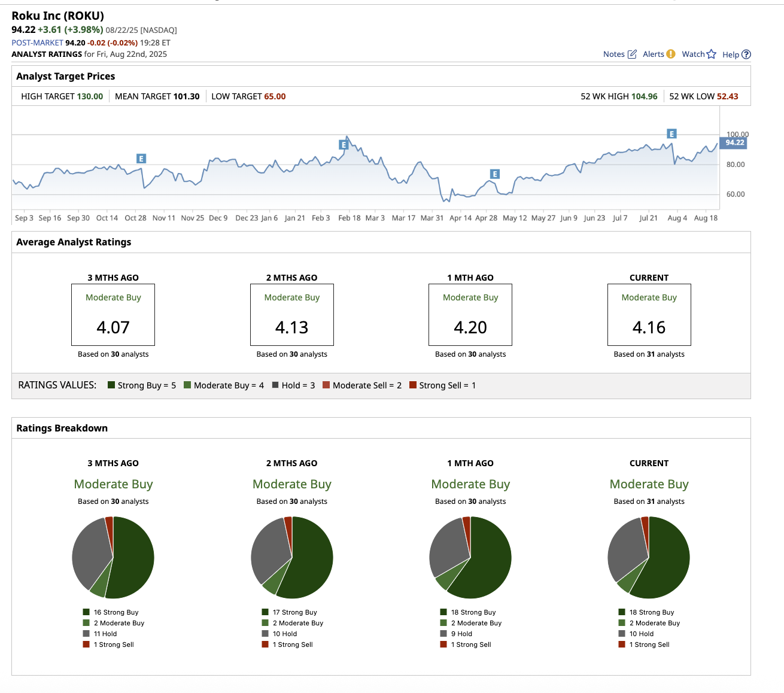Open the Help question mark icon
The width and height of the screenshot is (784, 693).
(746, 54)
